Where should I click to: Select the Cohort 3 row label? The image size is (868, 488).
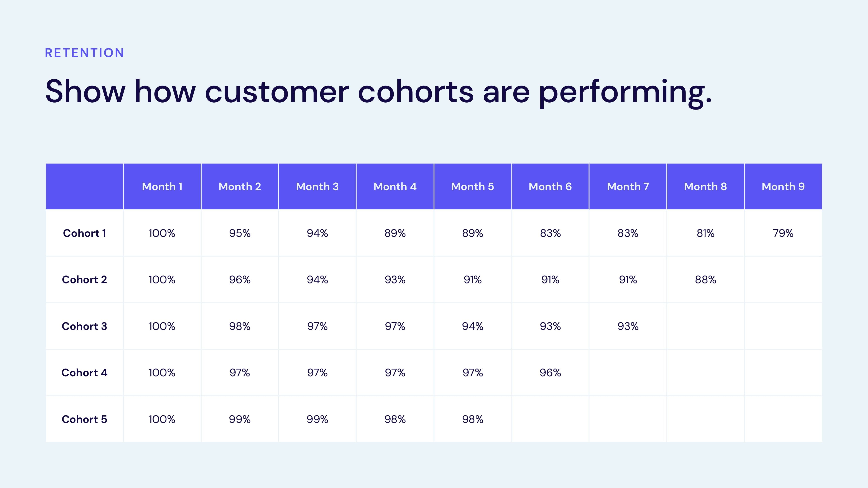[85, 326]
